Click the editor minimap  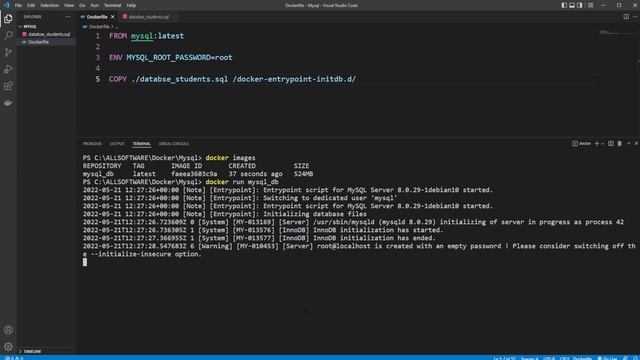618,33
